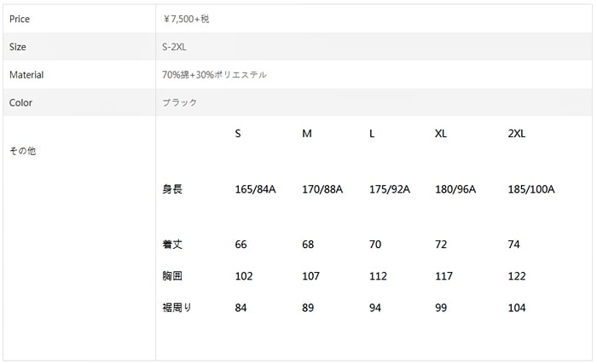Select the 胸囲 value 117
The height and width of the screenshot is (364, 597).
[443, 276]
